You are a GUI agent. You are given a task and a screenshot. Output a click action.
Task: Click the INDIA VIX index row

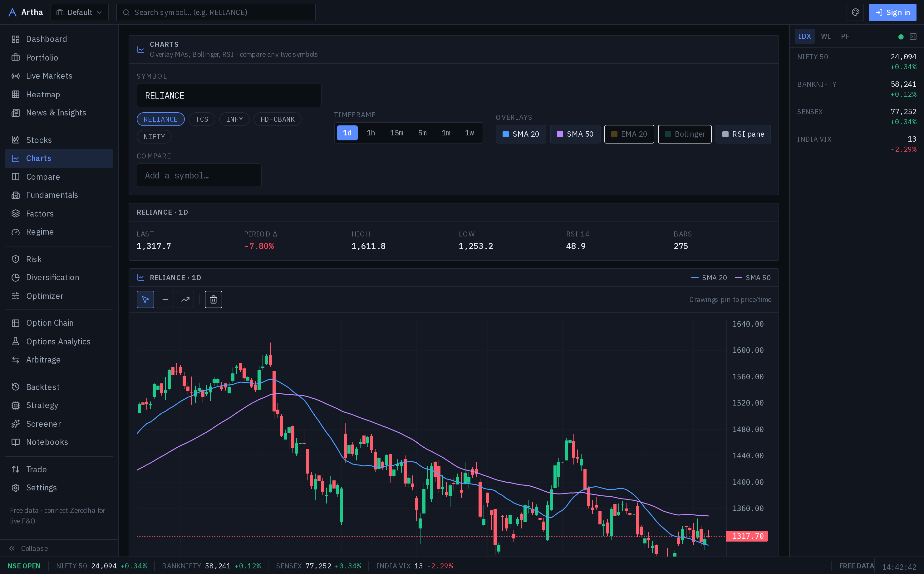857,144
